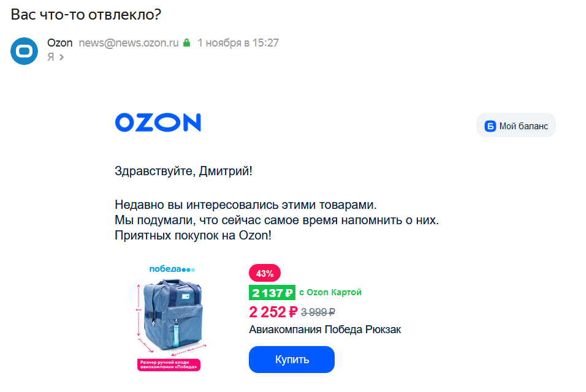586x392 pixels.
Task: Click the blue Б balance icon
Action: 490,126
